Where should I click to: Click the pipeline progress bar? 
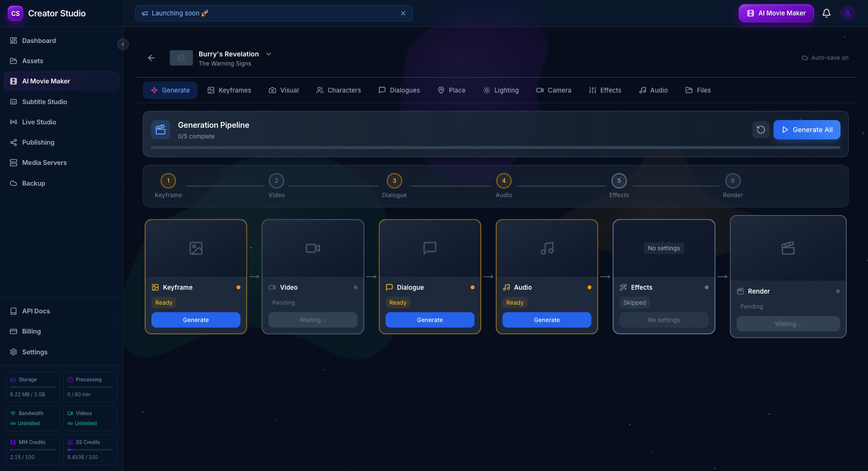[x=495, y=148]
